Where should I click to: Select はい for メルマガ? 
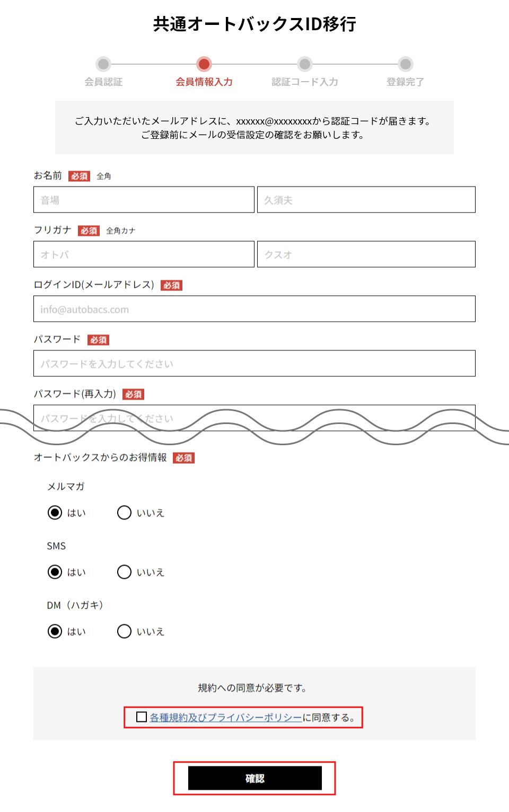pyautogui.click(x=55, y=513)
